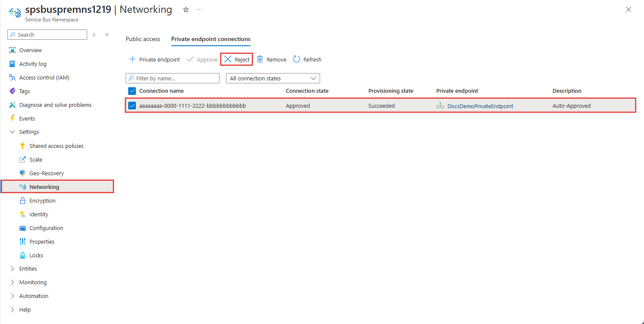Screen dimensions: 644x324
Task: Click the Service Bus namespace icon
Action: tap(15, 12)
